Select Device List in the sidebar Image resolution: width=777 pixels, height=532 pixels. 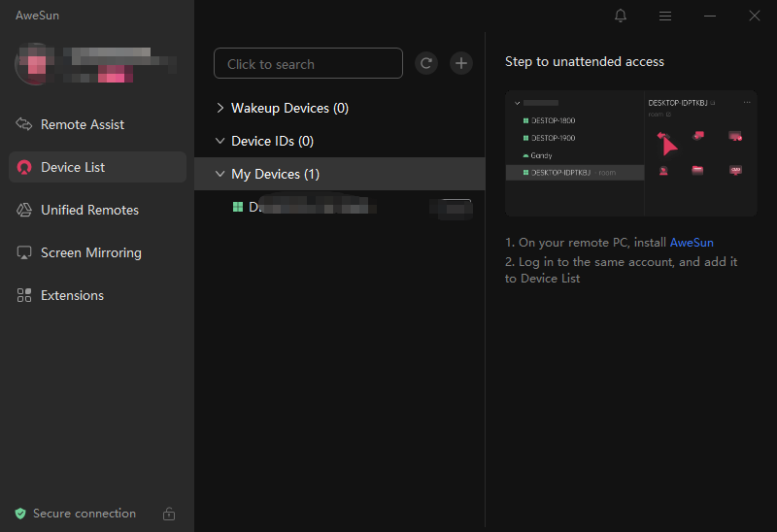(73, 167)
